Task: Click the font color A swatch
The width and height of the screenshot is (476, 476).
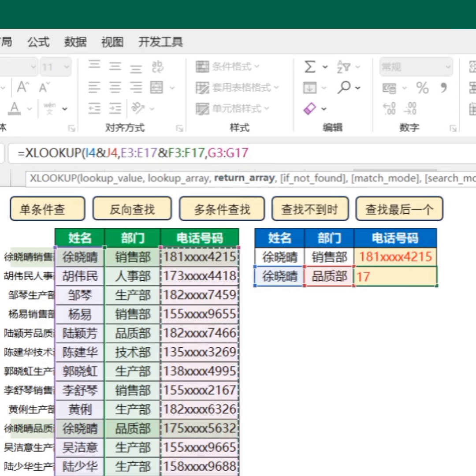Action: click(15, 108)
